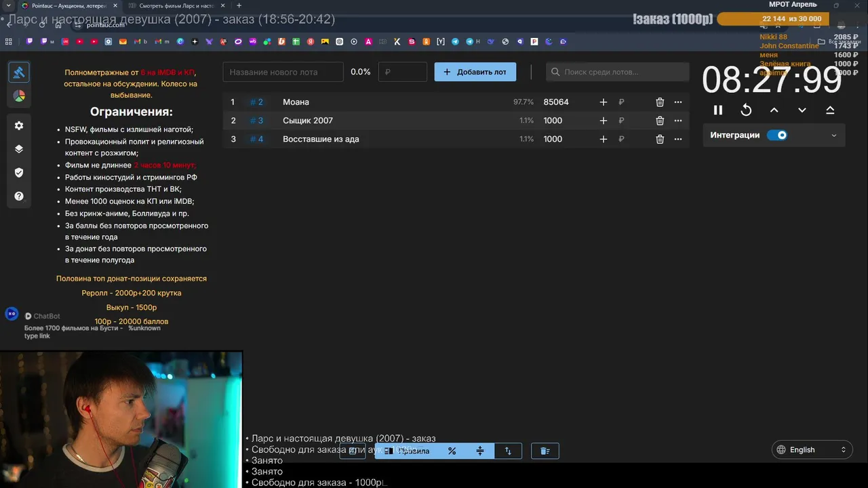
Task: Click the Сыщик 2007 lot name
Action: click(x=308, y=121)
